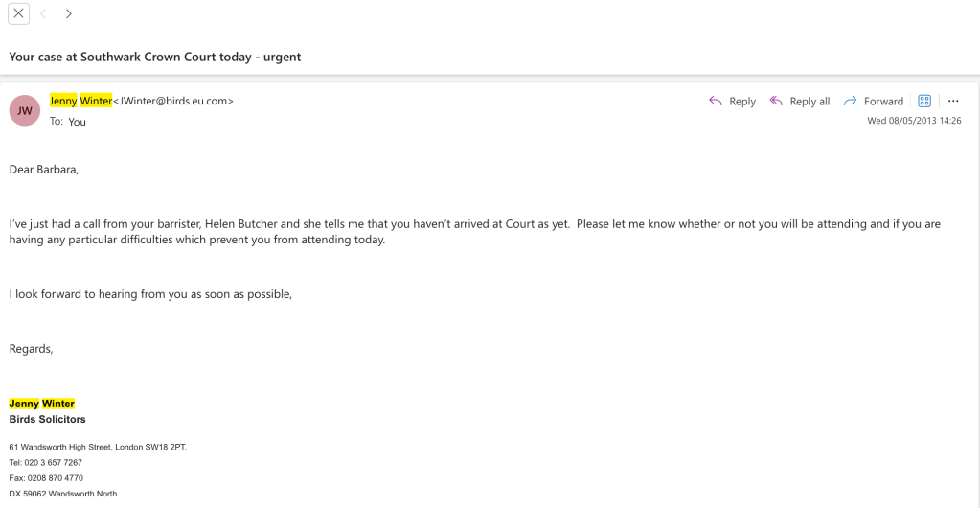
Task: Click the recipient "You" in To line
Action: (x=78, y=122)
